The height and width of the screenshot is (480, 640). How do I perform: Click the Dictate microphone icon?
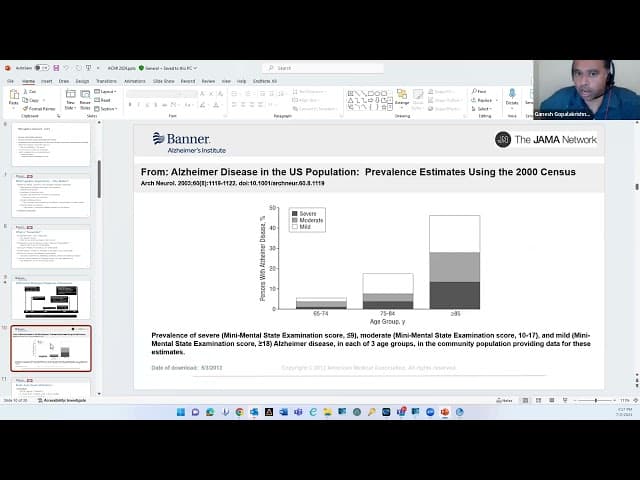point(512,96)
